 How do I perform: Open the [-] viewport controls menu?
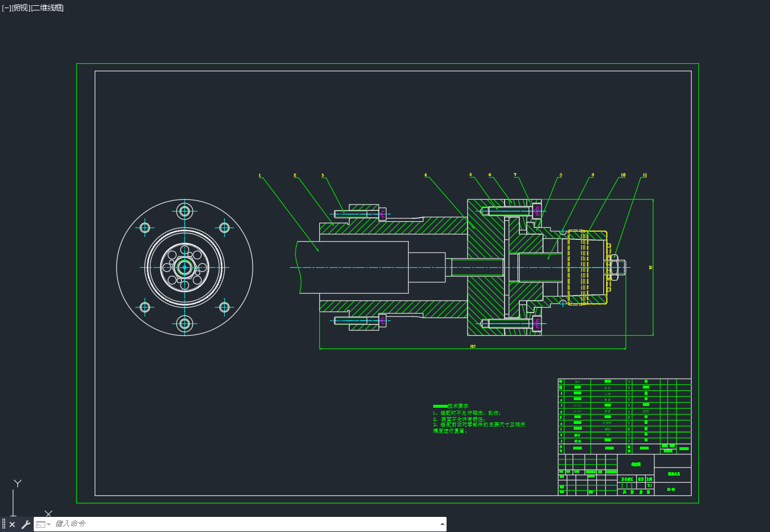(6, 8)
